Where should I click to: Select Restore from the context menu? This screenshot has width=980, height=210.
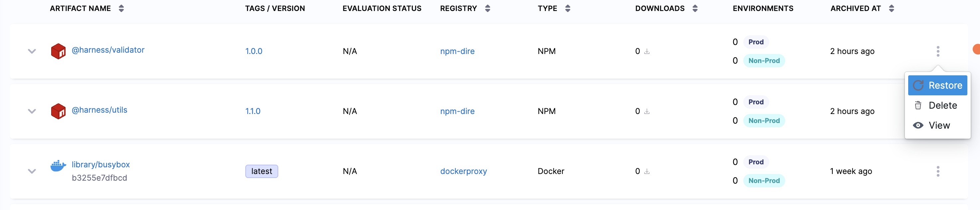(x=937, y=85)
